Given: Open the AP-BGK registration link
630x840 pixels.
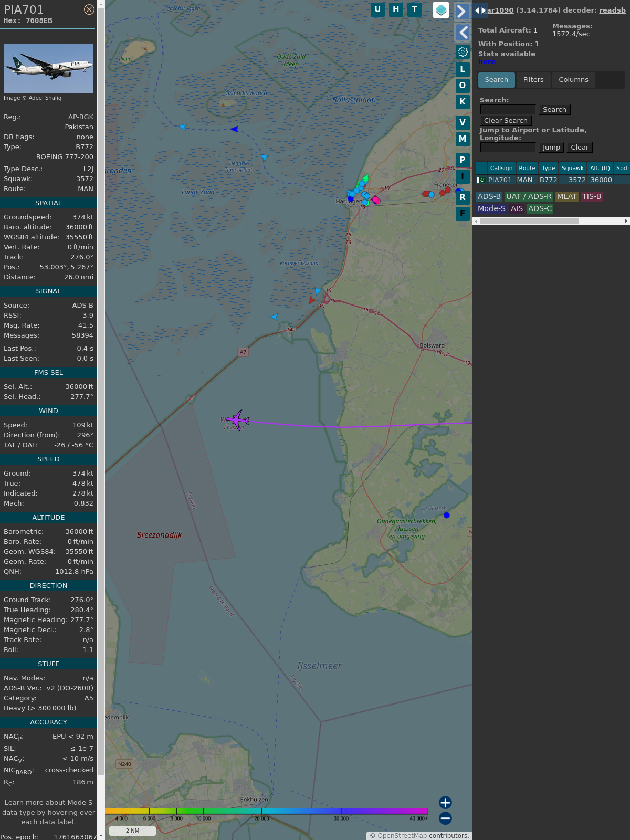Looking at the screenshot, I should (x=81, y=117).
